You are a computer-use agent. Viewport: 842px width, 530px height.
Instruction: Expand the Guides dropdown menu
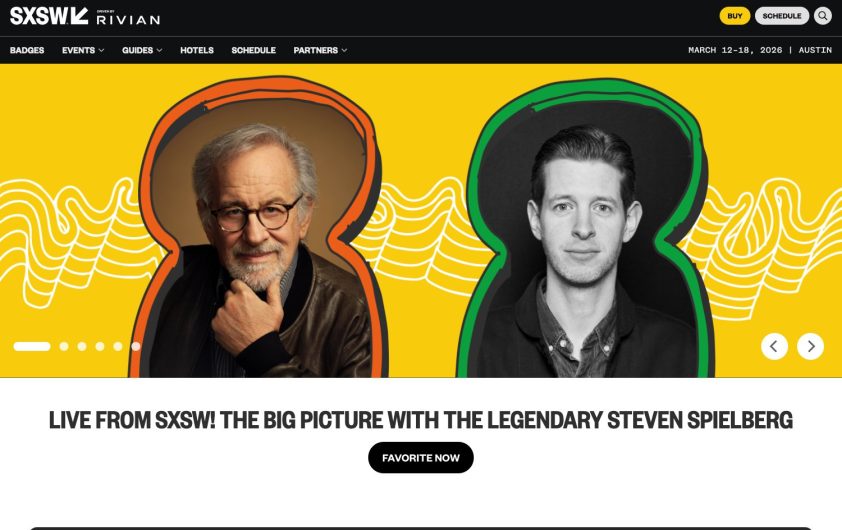coord(142,50)
